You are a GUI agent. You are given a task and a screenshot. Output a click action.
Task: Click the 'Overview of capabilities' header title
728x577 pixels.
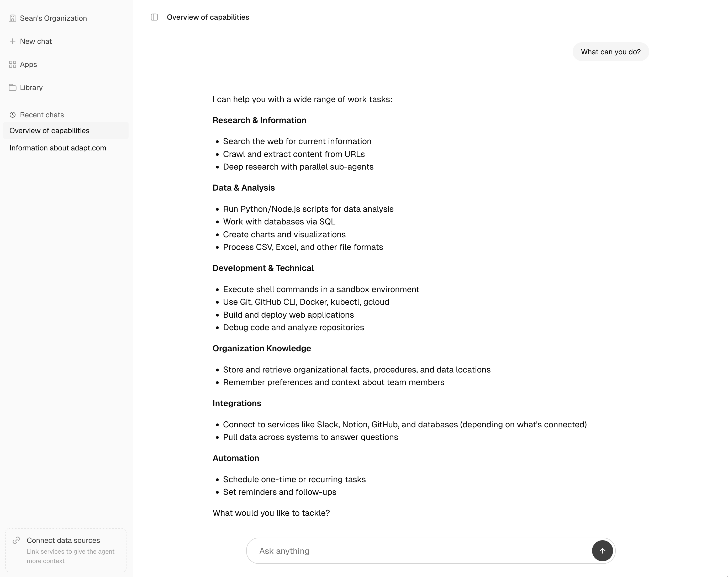tap(208, 17)
